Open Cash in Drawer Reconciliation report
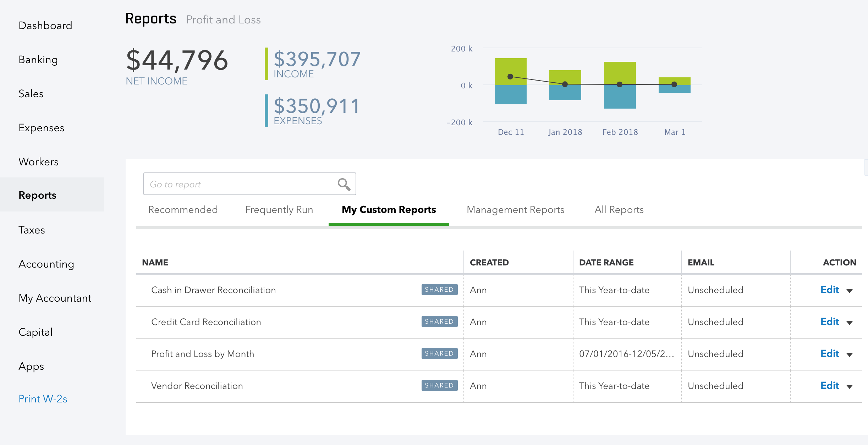Screen dimensions: 868x445 coord(213,290)
